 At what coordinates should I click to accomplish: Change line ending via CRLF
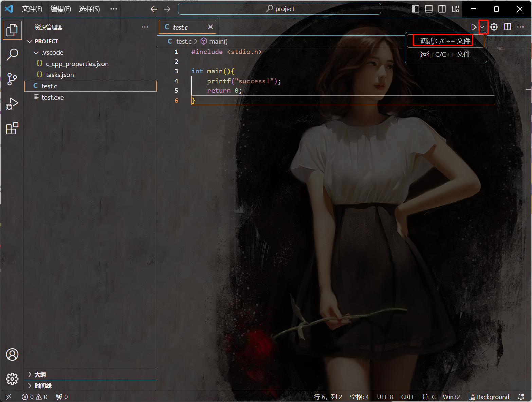click(408, 397)
